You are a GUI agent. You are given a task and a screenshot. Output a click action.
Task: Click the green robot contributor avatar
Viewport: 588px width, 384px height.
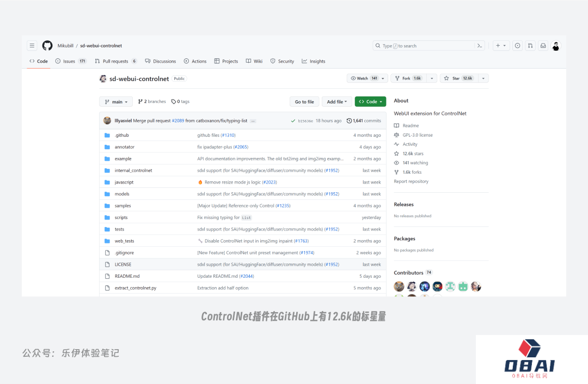click(463, 287)
